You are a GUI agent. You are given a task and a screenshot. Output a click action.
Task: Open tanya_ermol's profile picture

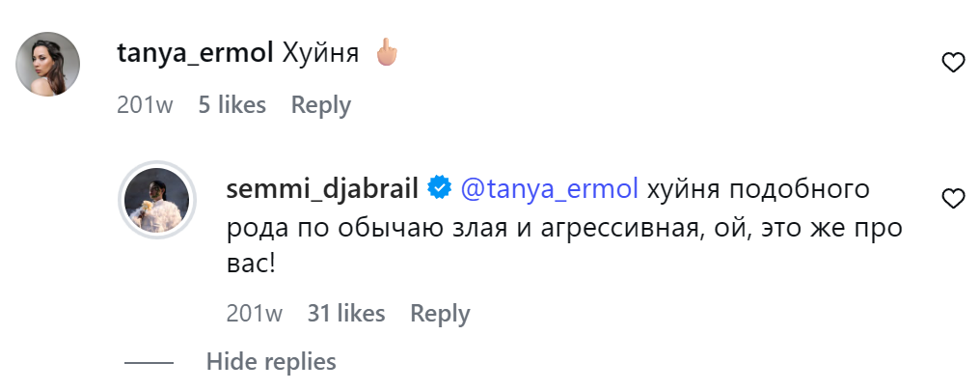[x=49, y=64]
